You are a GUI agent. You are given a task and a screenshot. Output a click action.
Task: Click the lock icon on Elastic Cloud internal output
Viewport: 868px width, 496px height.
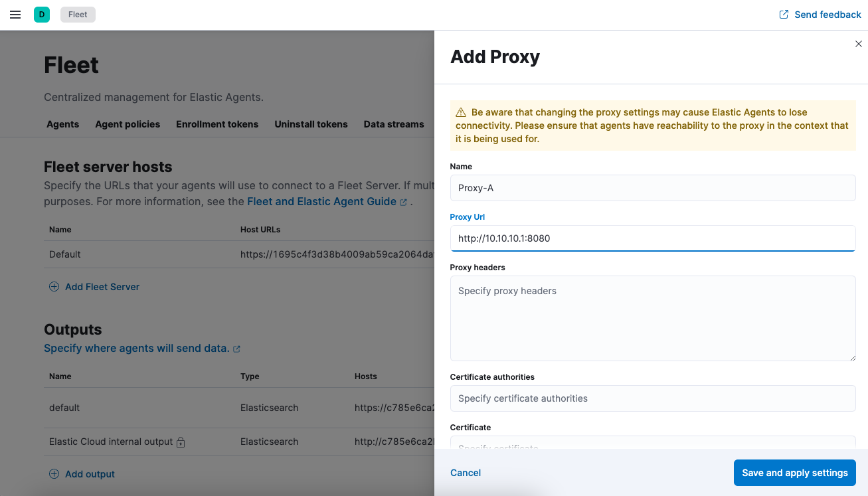pos(181,442)
